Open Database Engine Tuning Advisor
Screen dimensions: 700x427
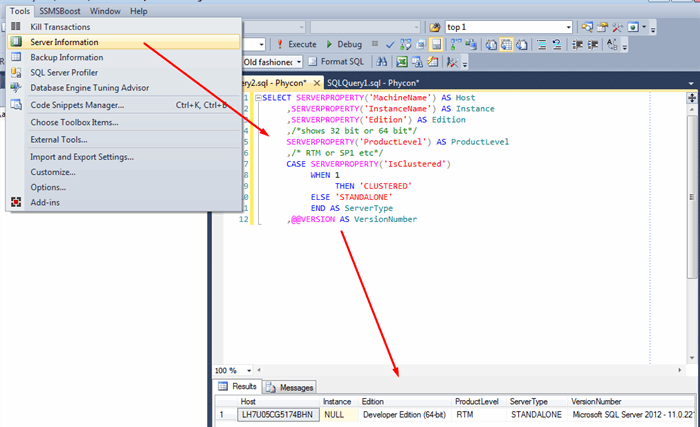[124, 88]
